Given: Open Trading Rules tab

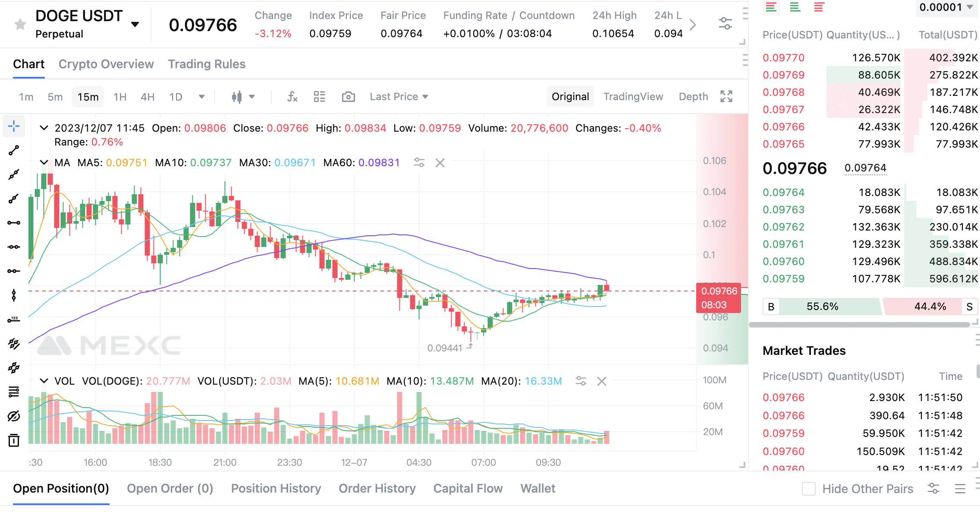Looking at the screenshot, I should point(207,64).
